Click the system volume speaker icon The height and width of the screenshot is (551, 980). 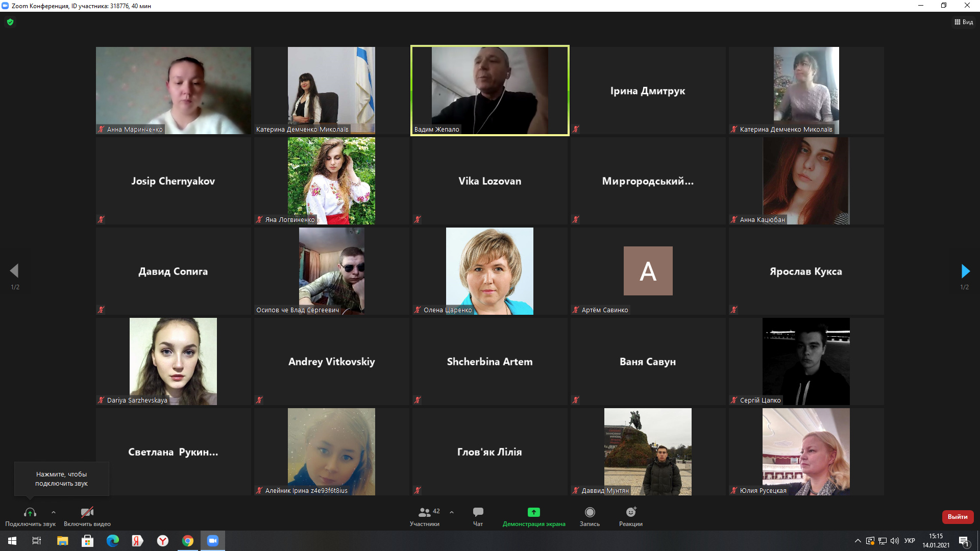894,541
